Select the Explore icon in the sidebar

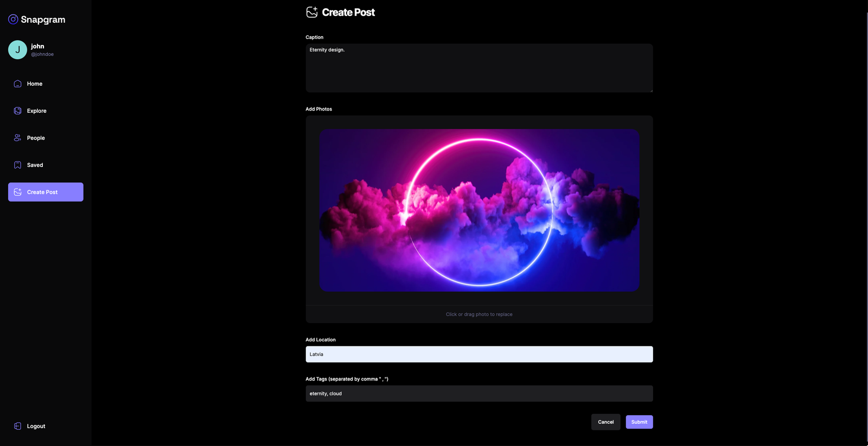click(x=17, y=111)
